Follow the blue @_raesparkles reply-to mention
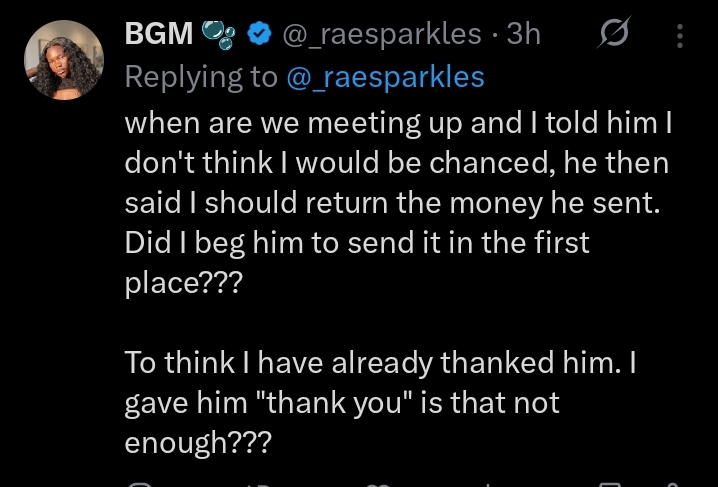Viewport: 718px width, 487px height. pos(385,78)
